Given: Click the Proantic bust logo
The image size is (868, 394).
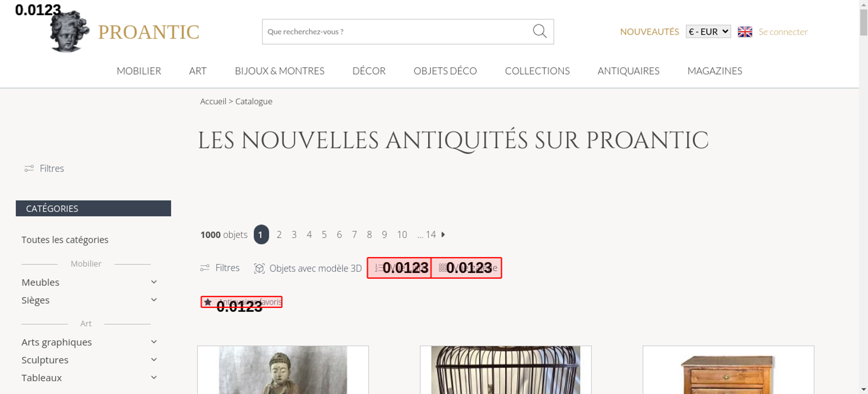Looking at the screenshot, I should [69, 32].
